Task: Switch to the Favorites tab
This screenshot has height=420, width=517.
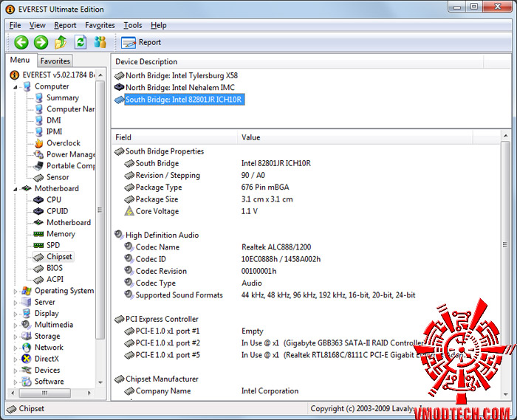Action: click(x=55, y=61)
